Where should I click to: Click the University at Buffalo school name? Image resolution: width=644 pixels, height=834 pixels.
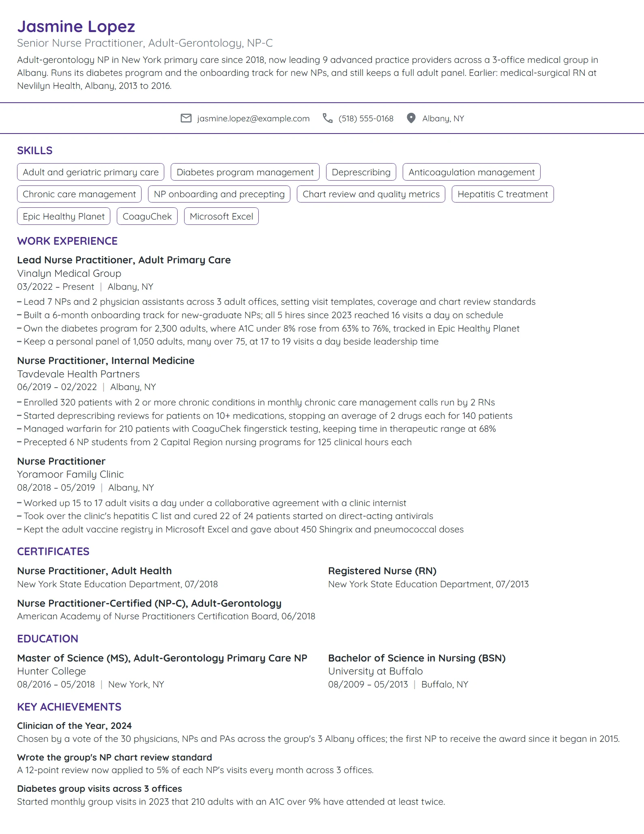pos(375,671)
